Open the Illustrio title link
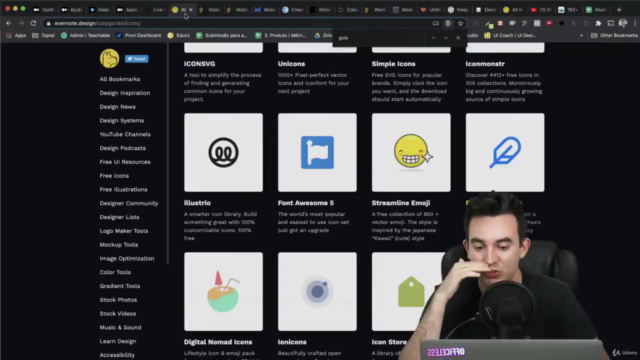 [x=198, y=203]
